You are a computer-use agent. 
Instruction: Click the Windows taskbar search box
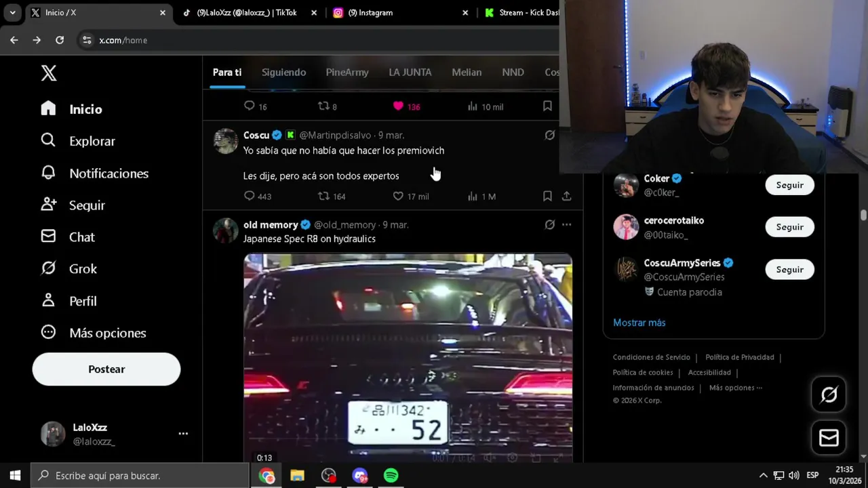click(140, 476)
